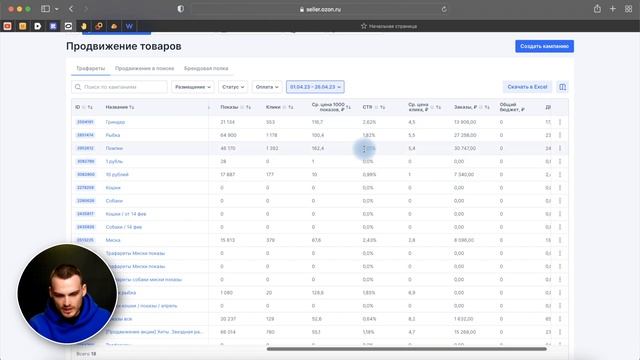
Task: Click the Создать кампанию button
Action: [x=544, y=46]
